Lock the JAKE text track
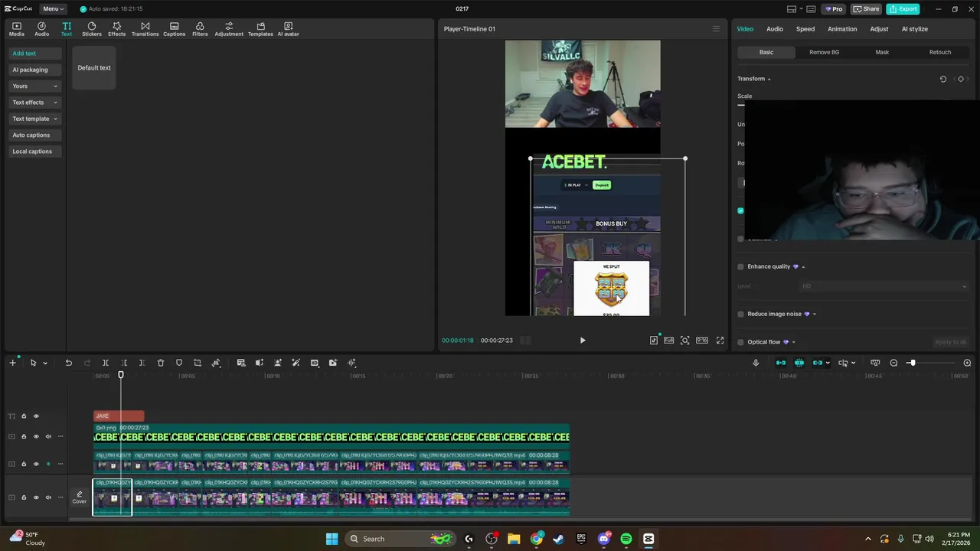 24,416
